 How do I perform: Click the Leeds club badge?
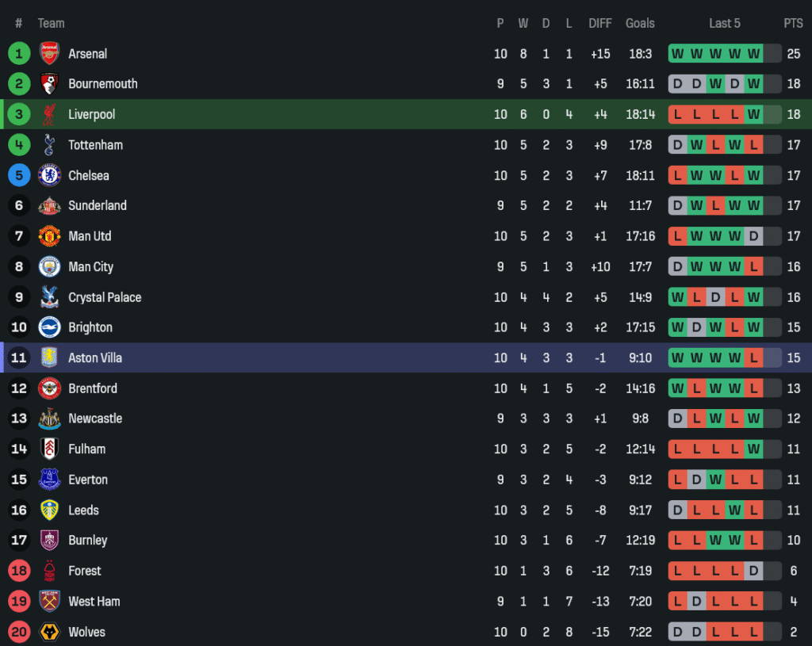(x=49, y=510)
